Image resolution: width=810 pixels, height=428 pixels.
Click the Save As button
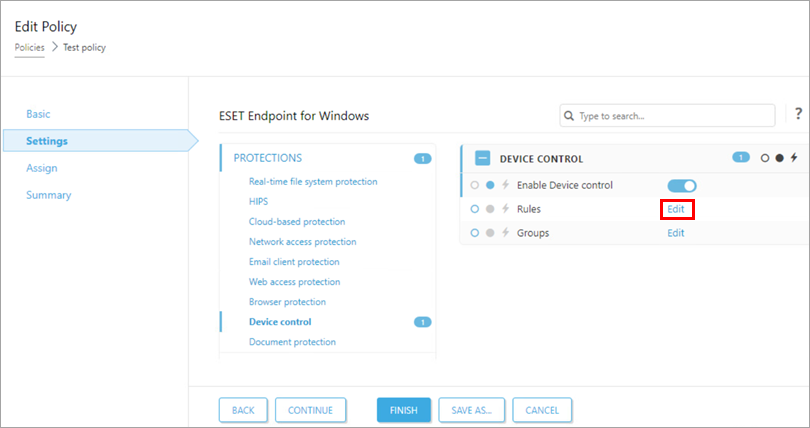[470, 410]
